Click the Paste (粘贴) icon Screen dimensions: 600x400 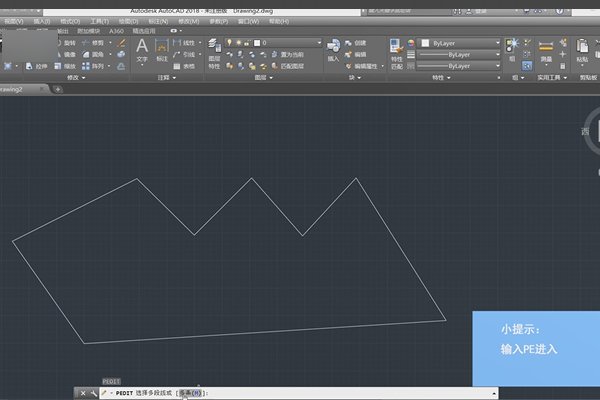(582, 51)
